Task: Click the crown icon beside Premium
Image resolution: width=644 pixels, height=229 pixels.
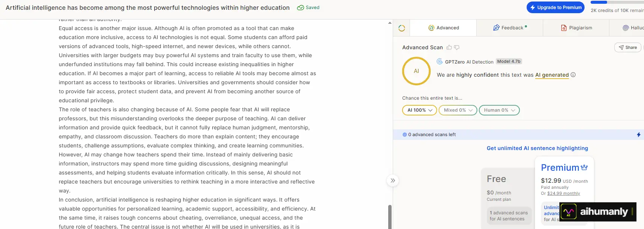Action: tap(584, 167)
